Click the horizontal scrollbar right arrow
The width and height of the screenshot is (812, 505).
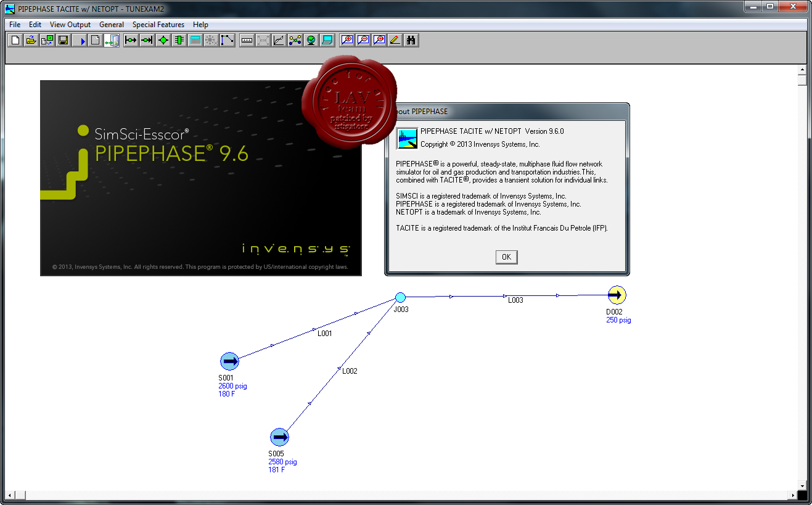coord(792,496)
